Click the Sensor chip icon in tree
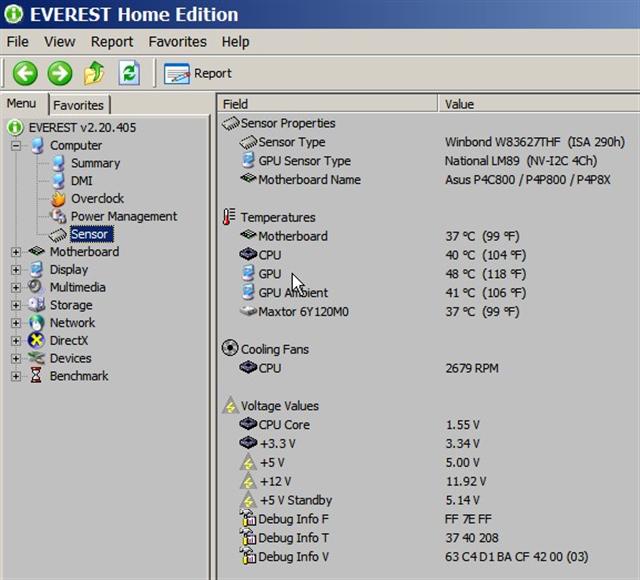 (x=58, y=234)
